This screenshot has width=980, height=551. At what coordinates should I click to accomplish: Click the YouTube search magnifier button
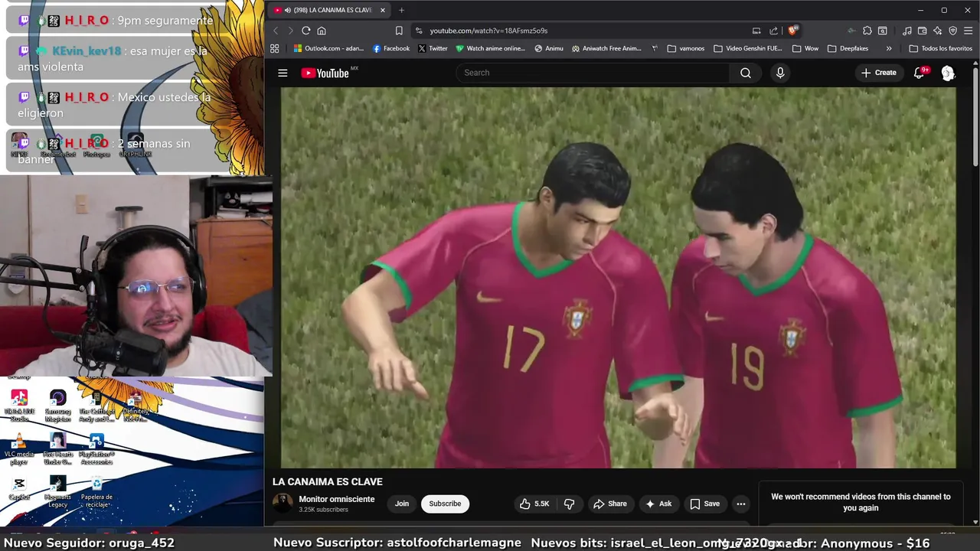(745, 73)
